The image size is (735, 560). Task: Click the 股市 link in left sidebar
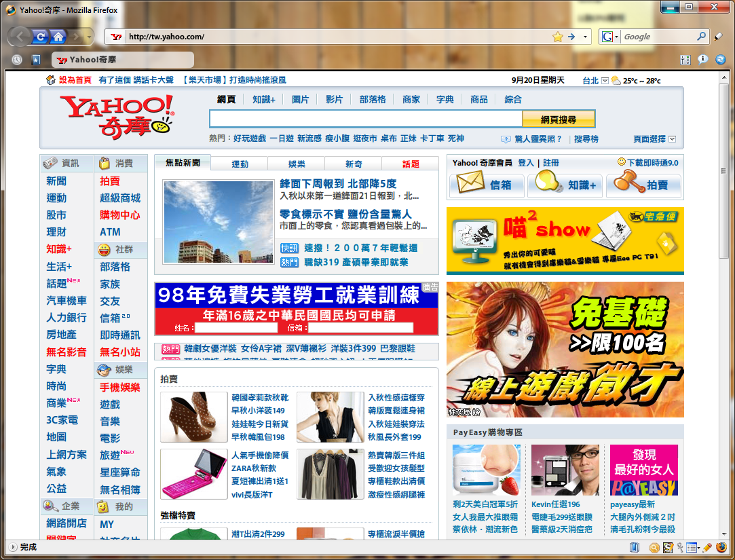click(x=56, y=214)
